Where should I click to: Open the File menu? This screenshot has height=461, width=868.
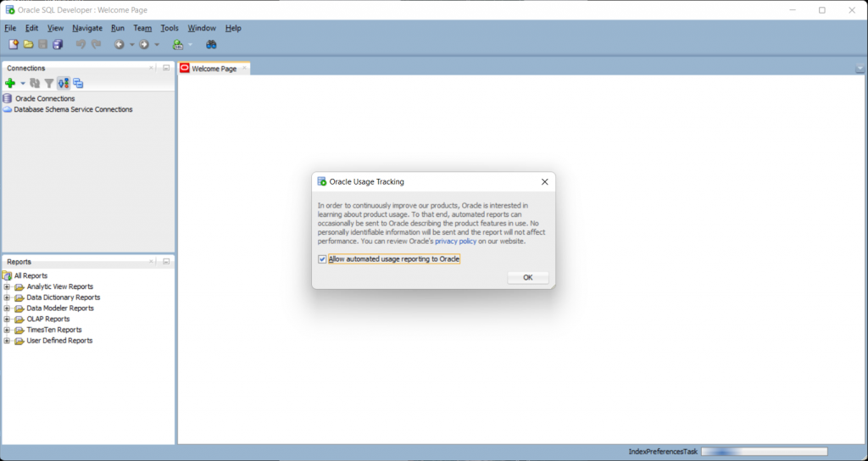[x=10, y=28]
